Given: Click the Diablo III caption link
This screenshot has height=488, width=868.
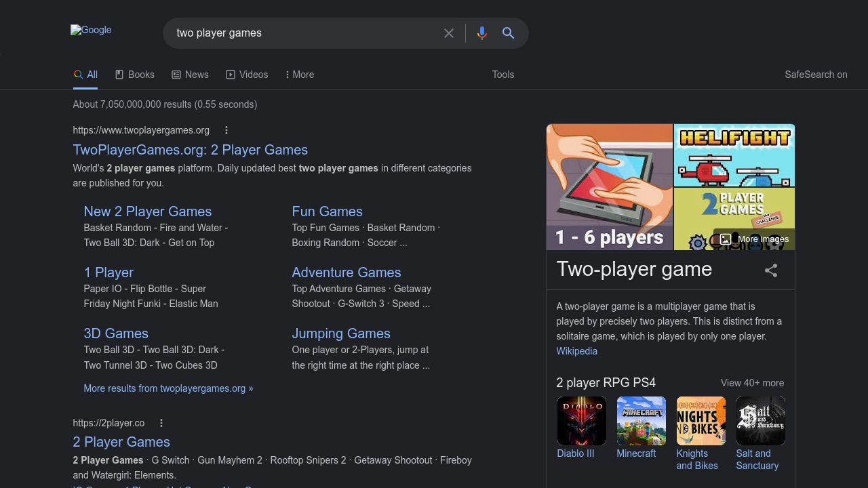Looking at the screenshot, I should [x=576, y=453].
